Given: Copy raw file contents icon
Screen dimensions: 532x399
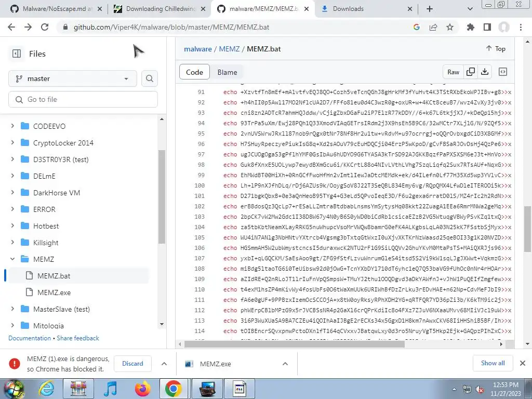Looking at the screenshot, I should point(471,72).
